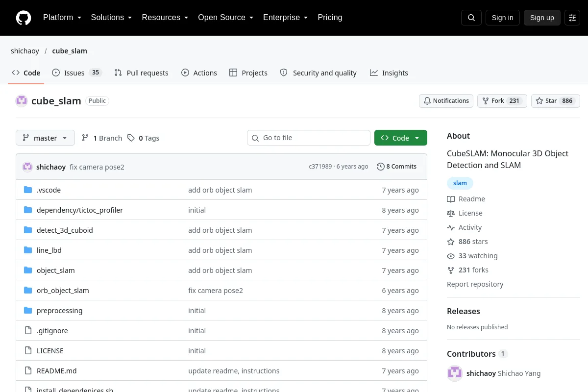Star the cube_slam repository
The image size is (588, 392).
(x=556, y=101)
